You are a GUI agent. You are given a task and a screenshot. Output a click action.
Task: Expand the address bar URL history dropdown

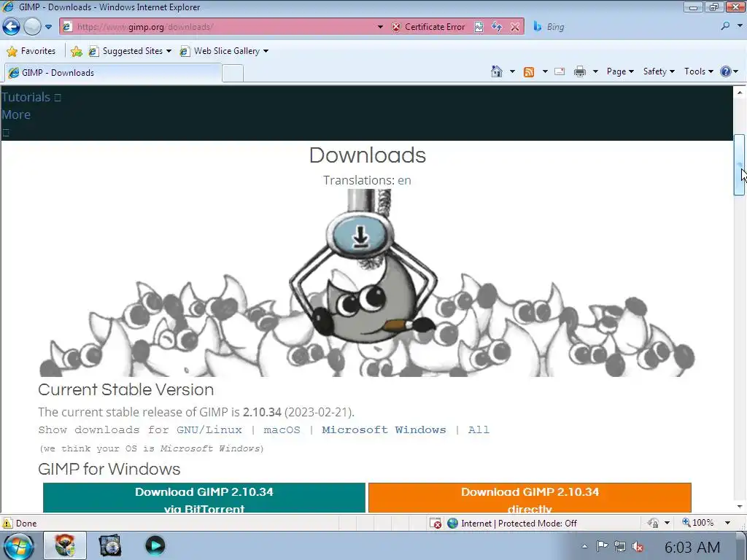pos(380,27)
